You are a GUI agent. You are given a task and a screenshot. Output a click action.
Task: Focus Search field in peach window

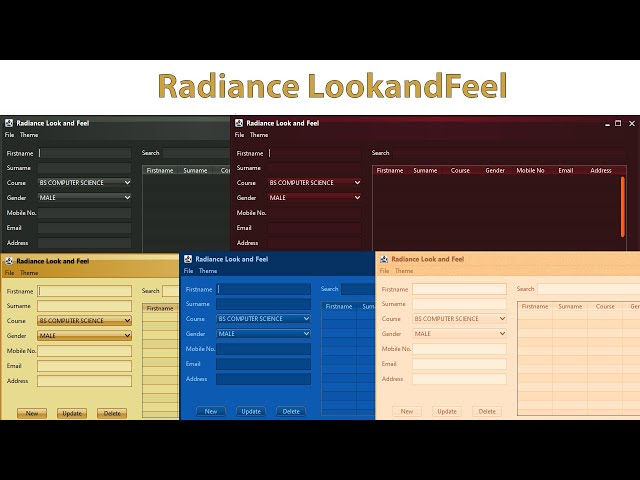point(588,289)
